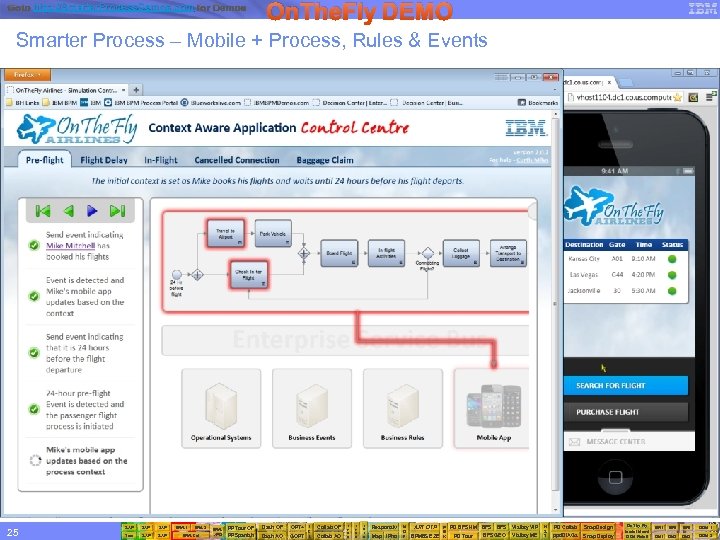Click the green check beside booked flights event
Image resolution: width=720 pixels, height=540 pixels.
click(34, 245)
